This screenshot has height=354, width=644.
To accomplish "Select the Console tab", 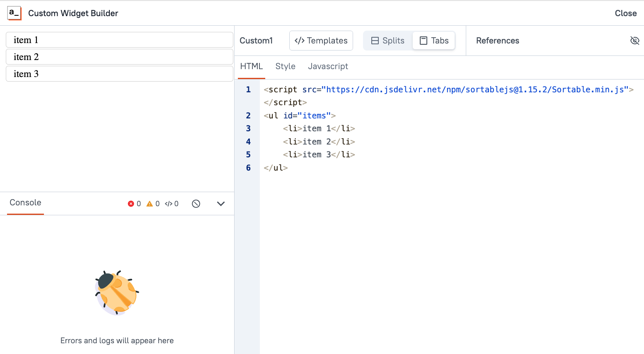I will 25,202.
